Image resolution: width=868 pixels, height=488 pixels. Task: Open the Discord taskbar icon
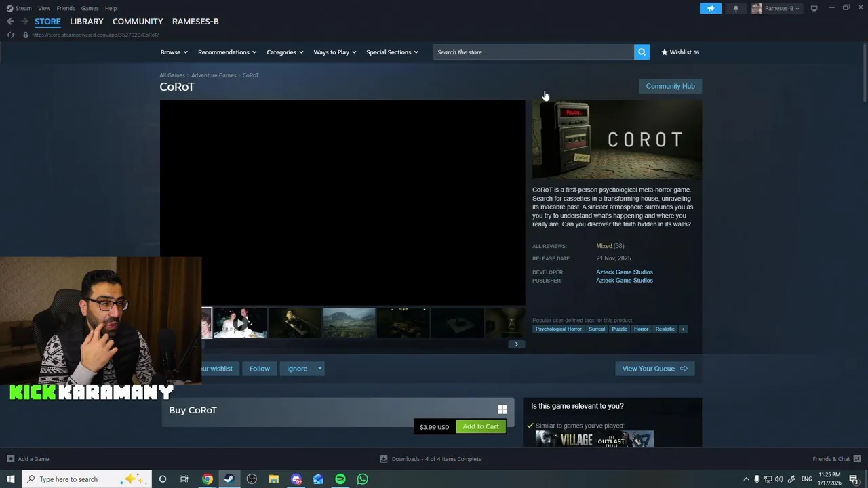(x=296, y=479)
